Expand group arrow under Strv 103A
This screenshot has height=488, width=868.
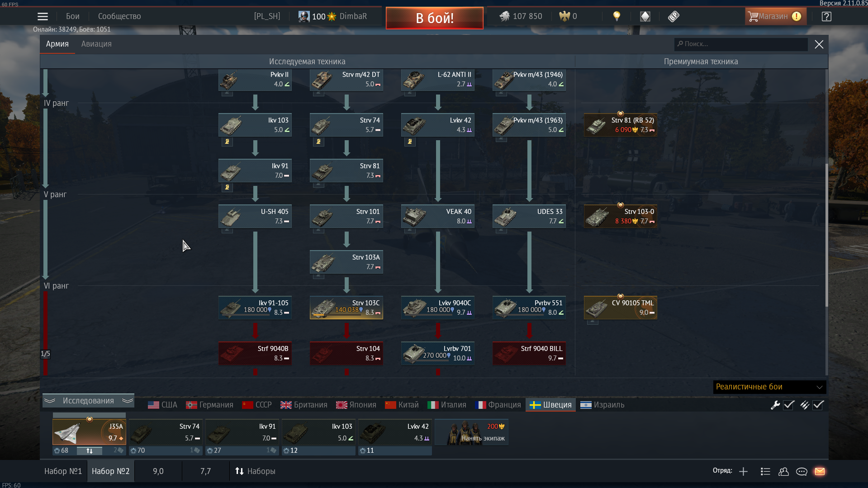click(318, 276)
